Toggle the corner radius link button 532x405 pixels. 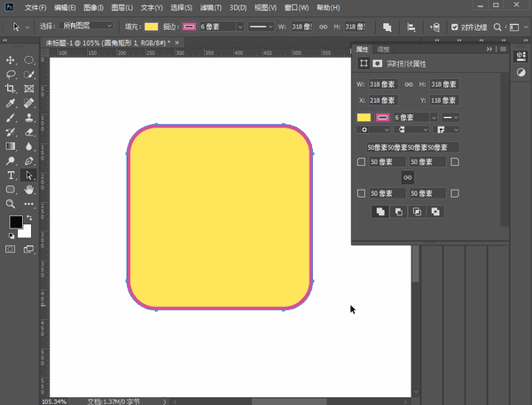click(408, 177)
